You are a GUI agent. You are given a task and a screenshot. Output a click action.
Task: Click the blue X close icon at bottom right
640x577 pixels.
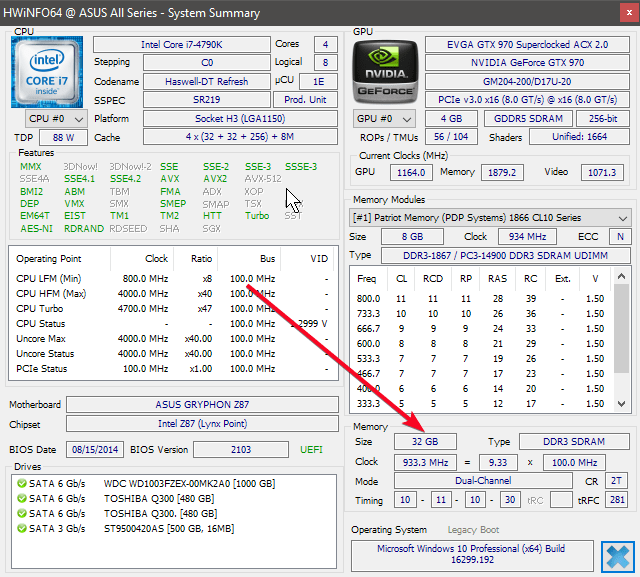tap(617, 556)
